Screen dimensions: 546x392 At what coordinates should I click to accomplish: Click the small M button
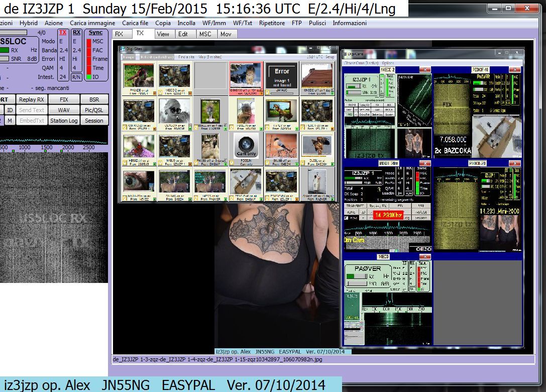click(10, 120)
